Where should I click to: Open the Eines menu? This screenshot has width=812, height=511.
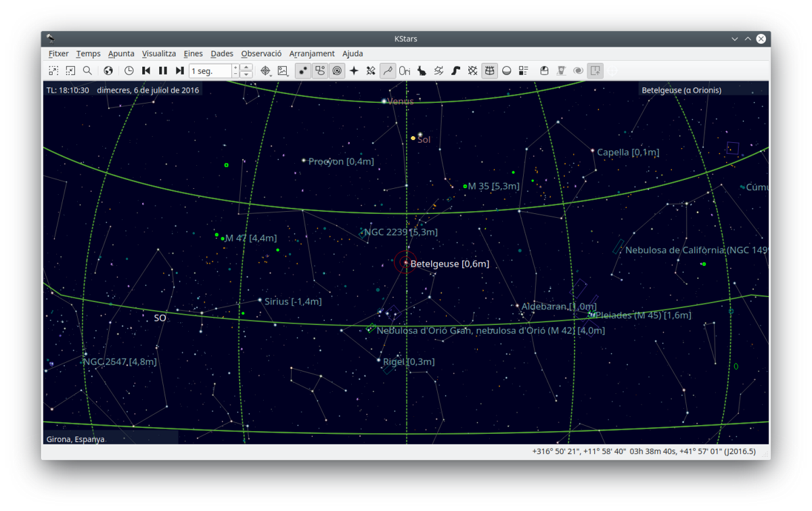(x=193, y=53)
